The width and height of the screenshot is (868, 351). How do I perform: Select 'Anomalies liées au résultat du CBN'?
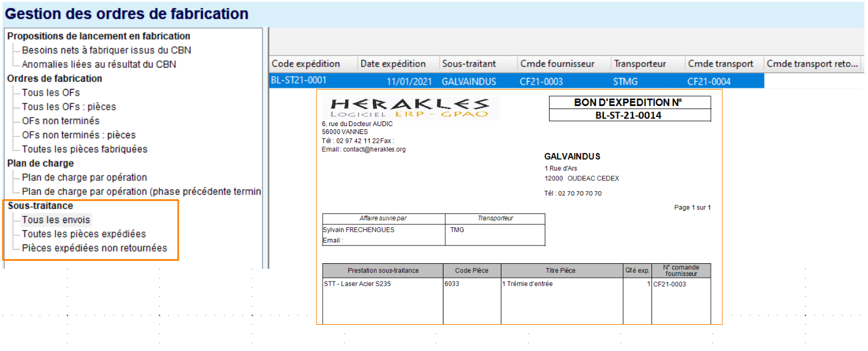tap(99, 64)
